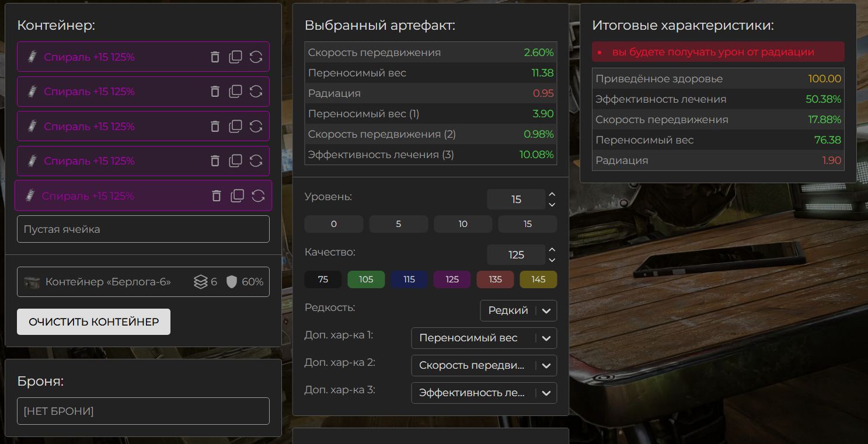Replace the second Спираль artifact using swap arrows
This screenshot has height=444, width=868.
point(256,92)
